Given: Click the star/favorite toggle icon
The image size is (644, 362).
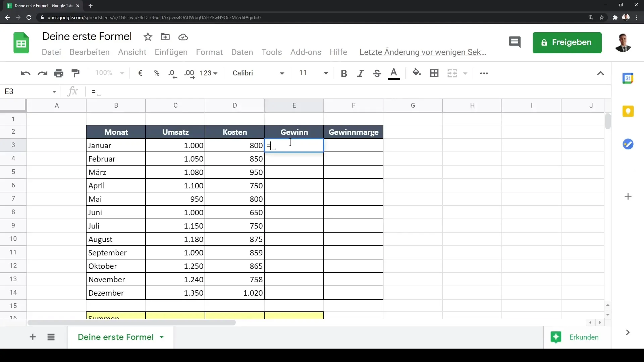Looking at the screenshot, I should pyautogui.click(x=148, y=36).
